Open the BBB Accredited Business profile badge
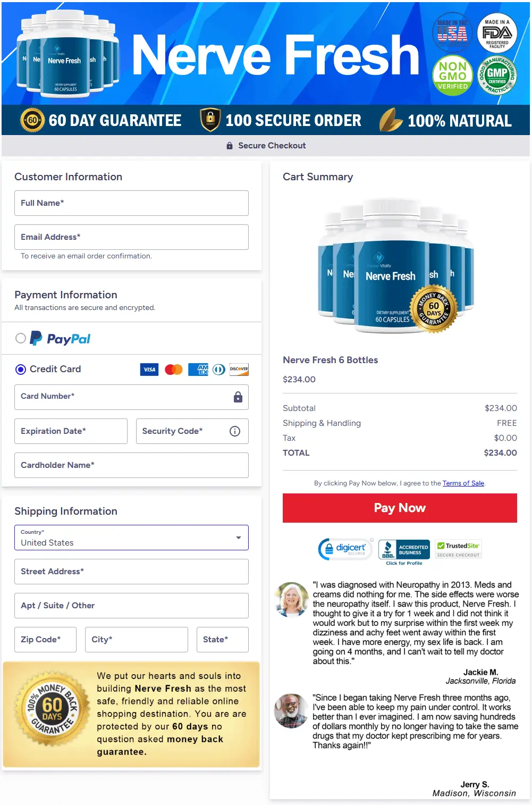Image resolution: width=532 pixels, height=805 pixels. (404, 552)
